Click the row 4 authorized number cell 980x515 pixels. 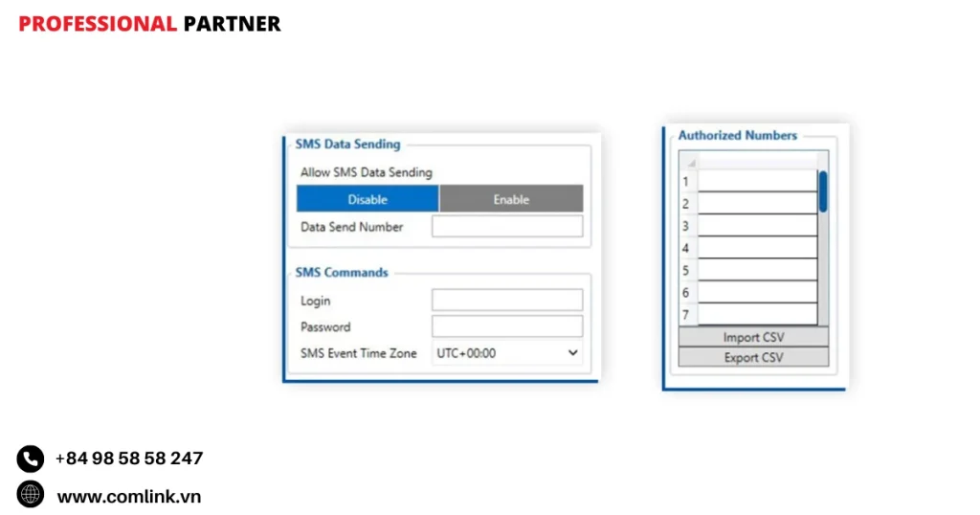pyautogui.click(x=756, y=248)
